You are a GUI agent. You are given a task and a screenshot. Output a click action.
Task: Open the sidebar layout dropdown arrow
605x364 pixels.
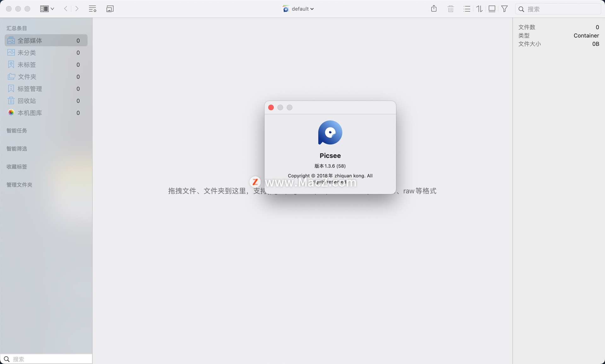(52, 9)
